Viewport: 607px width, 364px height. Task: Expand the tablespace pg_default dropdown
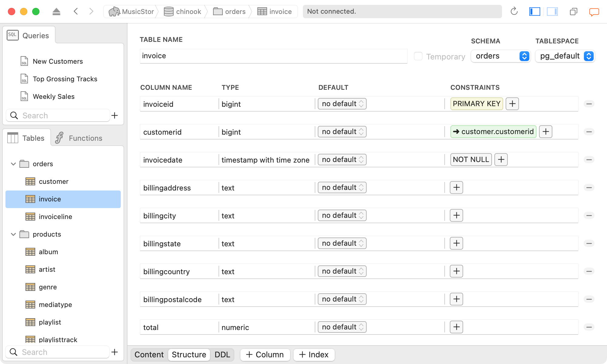[589, 56]
